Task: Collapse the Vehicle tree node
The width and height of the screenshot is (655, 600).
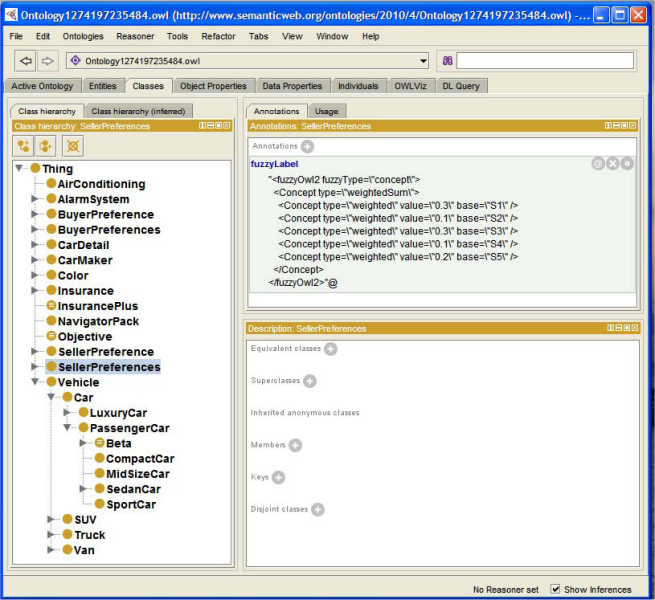Action: click(36, 381)
